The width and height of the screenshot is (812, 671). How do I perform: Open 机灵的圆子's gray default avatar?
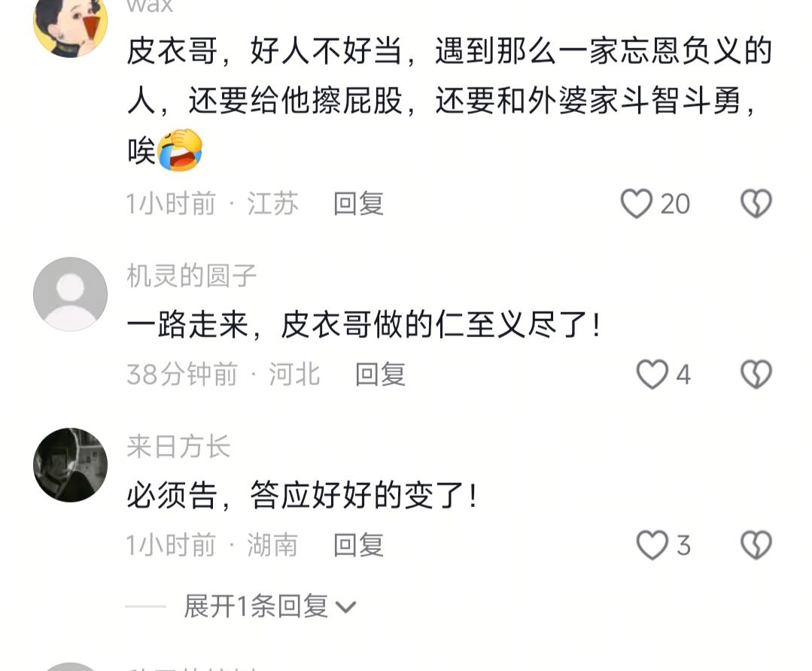[x=71, y=294]
